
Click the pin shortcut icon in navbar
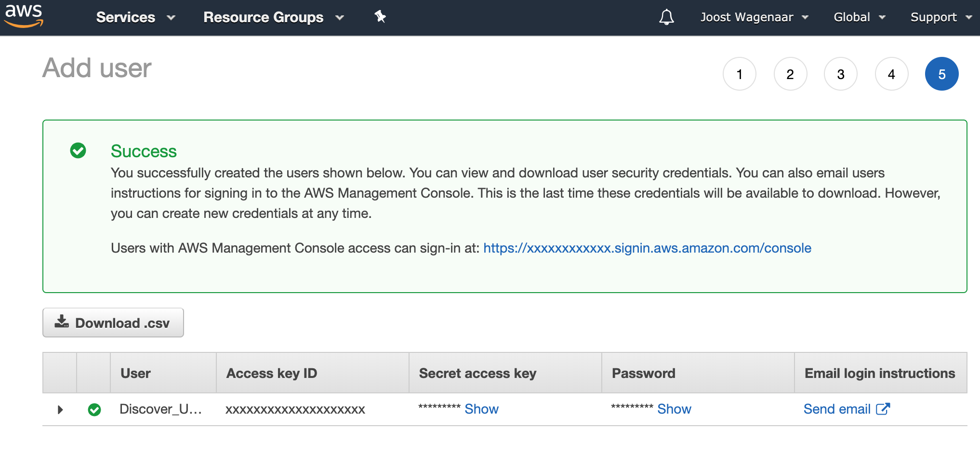coord(380,17)
